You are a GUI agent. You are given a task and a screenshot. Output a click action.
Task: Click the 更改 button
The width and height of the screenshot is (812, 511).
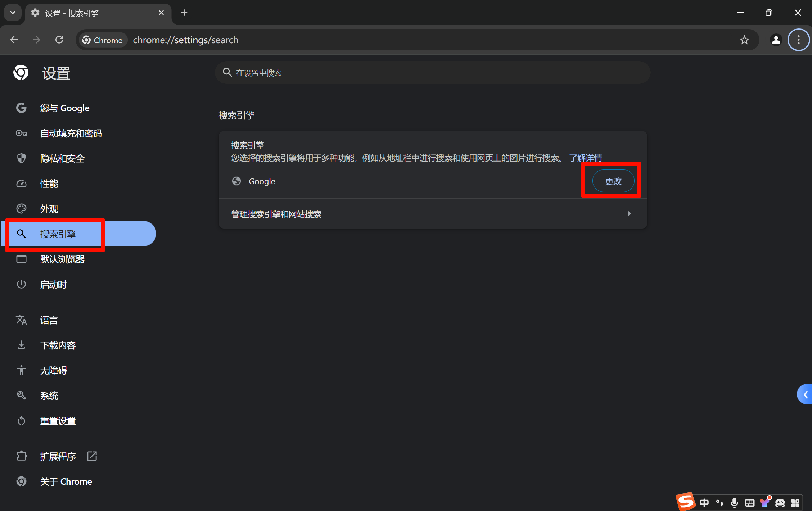pos(613,181)
